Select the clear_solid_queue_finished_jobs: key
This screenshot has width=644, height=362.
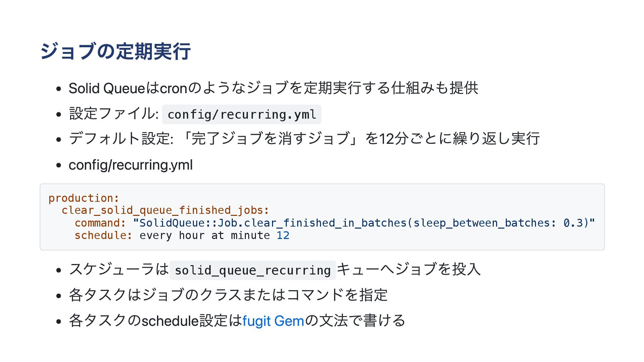tap(165, 210)
